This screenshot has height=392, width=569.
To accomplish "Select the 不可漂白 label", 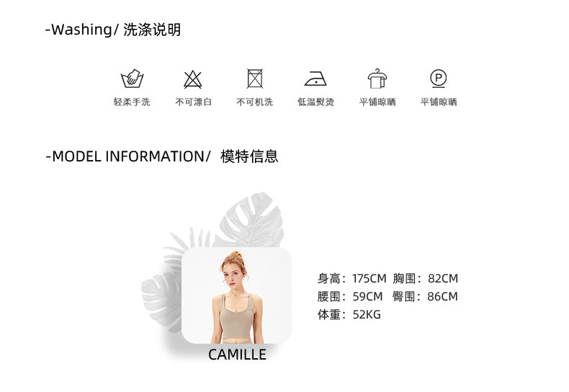I will [194, 102].
